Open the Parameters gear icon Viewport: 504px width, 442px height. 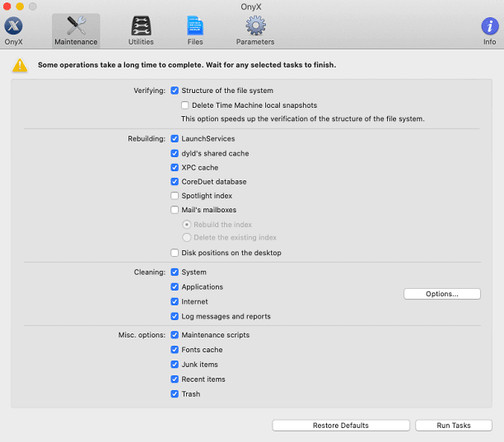click(255, 26)
